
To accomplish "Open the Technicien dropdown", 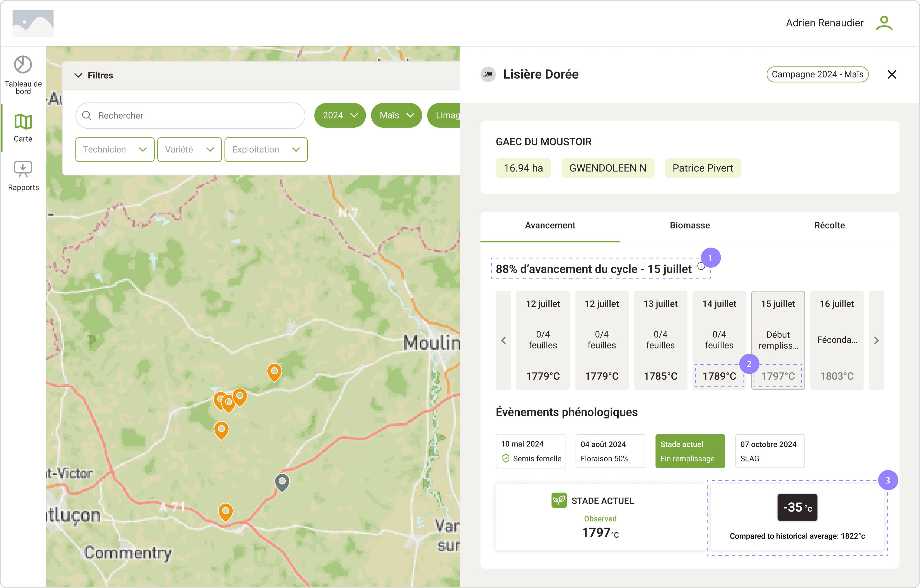I will (115, 149).
